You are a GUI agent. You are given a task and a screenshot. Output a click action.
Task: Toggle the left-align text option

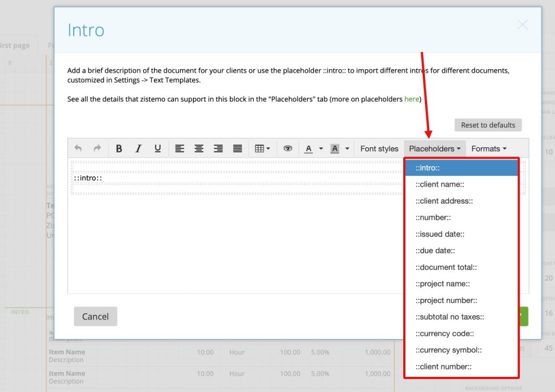(179, 148)
